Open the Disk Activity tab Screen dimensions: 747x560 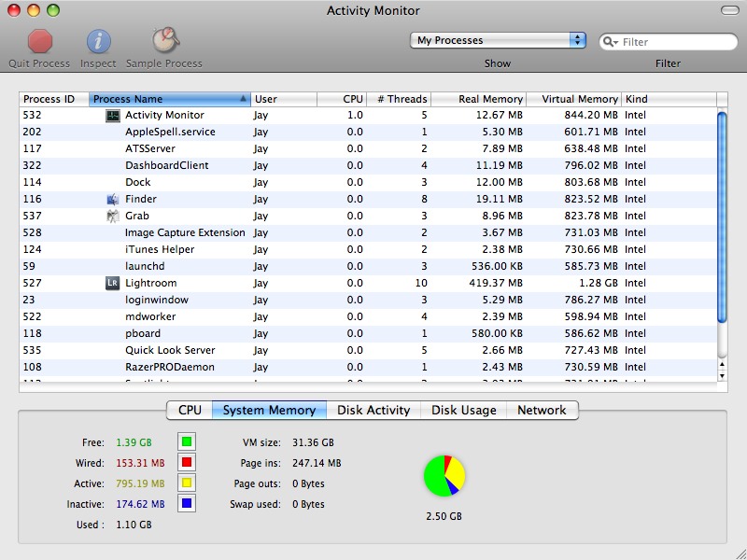click(x=373, y=410)
